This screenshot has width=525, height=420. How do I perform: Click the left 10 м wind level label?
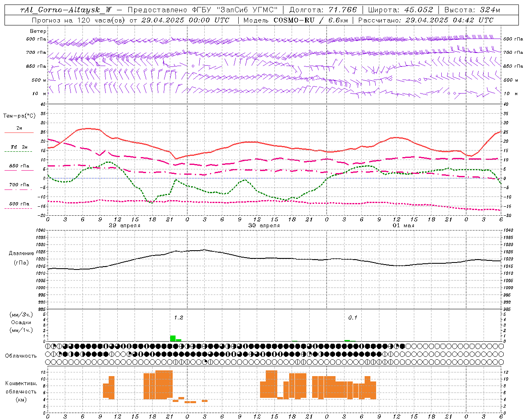[x=39, y=94]
